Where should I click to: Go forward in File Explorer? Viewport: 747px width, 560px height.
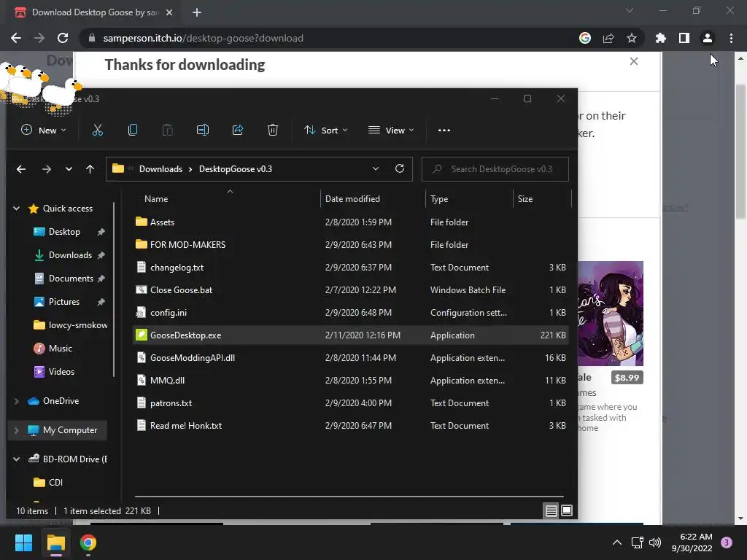tap(46, 169)
